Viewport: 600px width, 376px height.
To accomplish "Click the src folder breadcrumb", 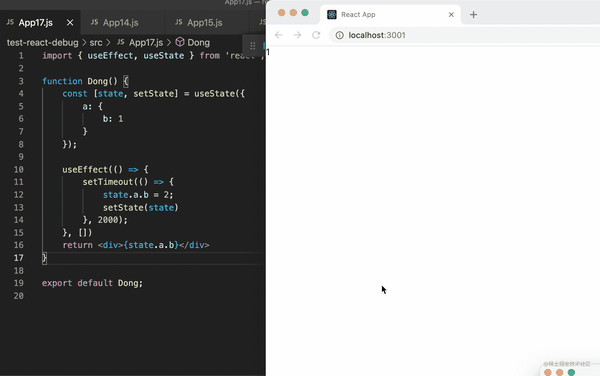I will click(x=96, y=42).
